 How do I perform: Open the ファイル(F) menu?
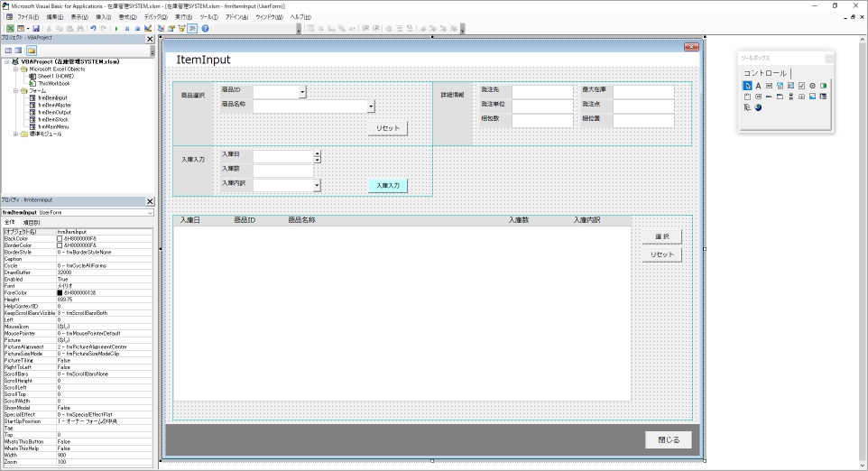tap(28, 17)
